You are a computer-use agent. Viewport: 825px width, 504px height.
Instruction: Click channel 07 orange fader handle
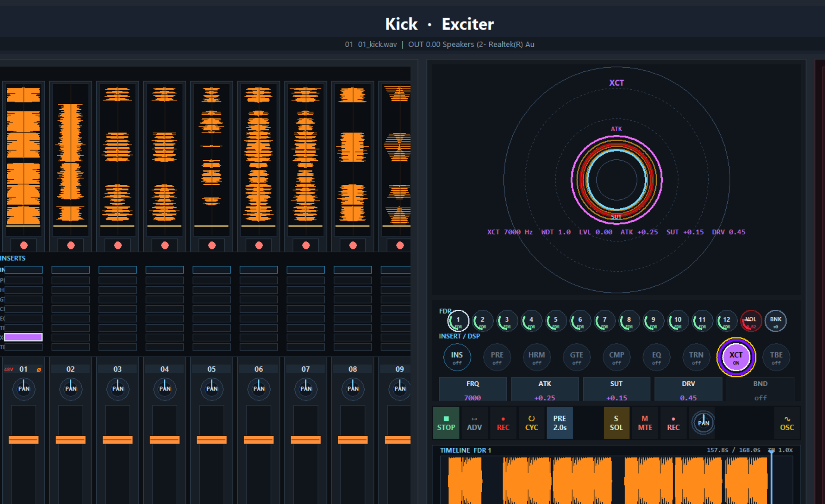coord(306,440)
